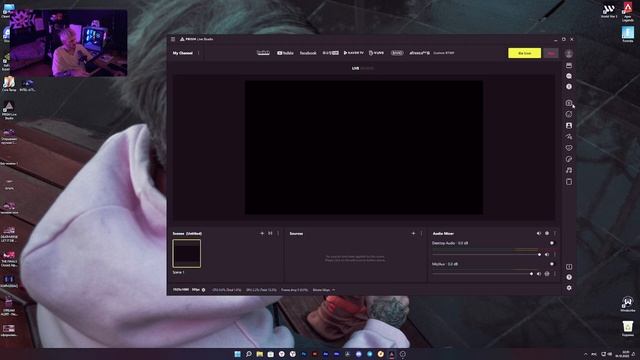This screenshot has width=640, height=360.
Task: Open the Windows Start button
Action: pos(238,354)
